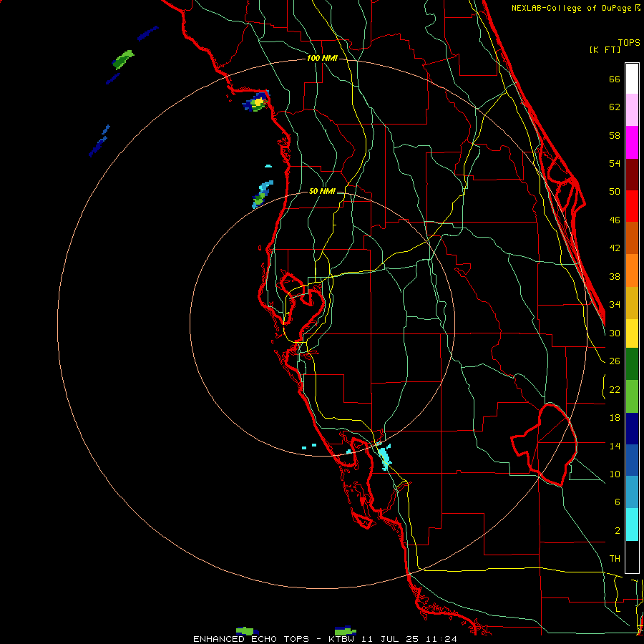Click the 6 value on the legend scale
Screen dimensions: 644x644
tap(618, 502)
